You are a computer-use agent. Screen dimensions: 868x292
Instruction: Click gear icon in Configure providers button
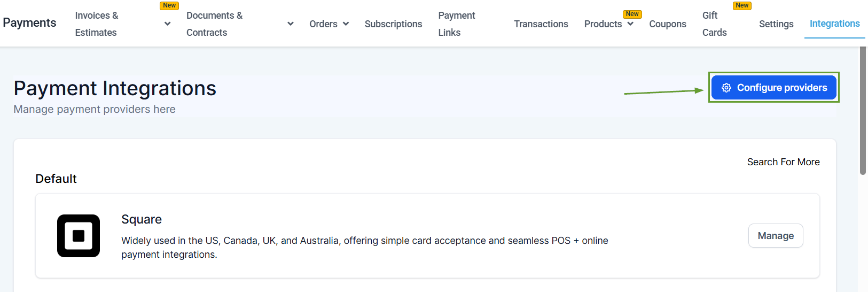pos(726,88)
